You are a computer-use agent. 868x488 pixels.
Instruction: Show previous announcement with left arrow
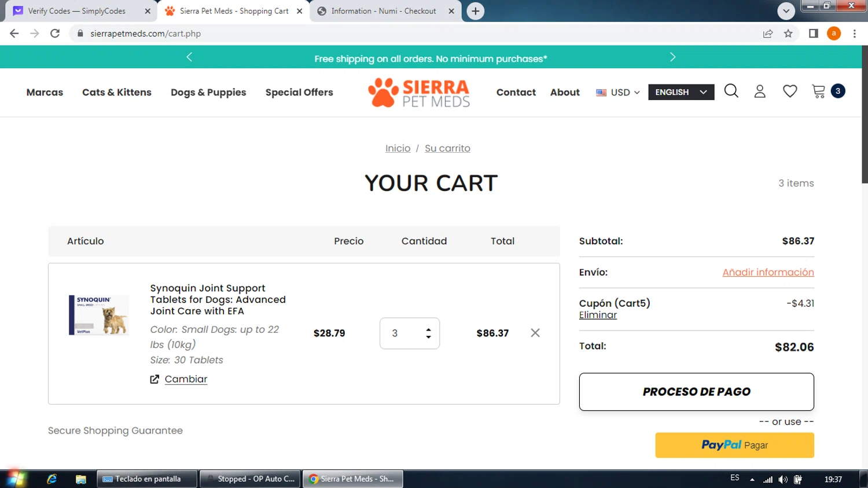coord(189,57)
